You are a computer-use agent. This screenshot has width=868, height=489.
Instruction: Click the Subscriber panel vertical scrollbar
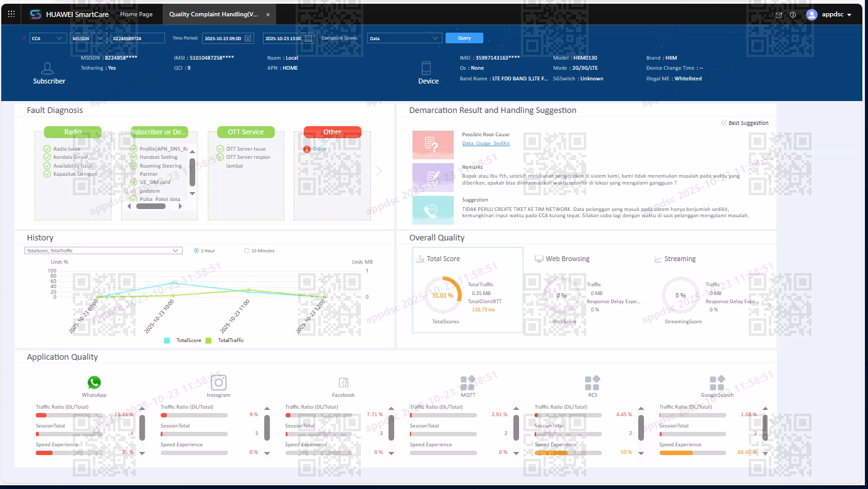click(192, 172)
